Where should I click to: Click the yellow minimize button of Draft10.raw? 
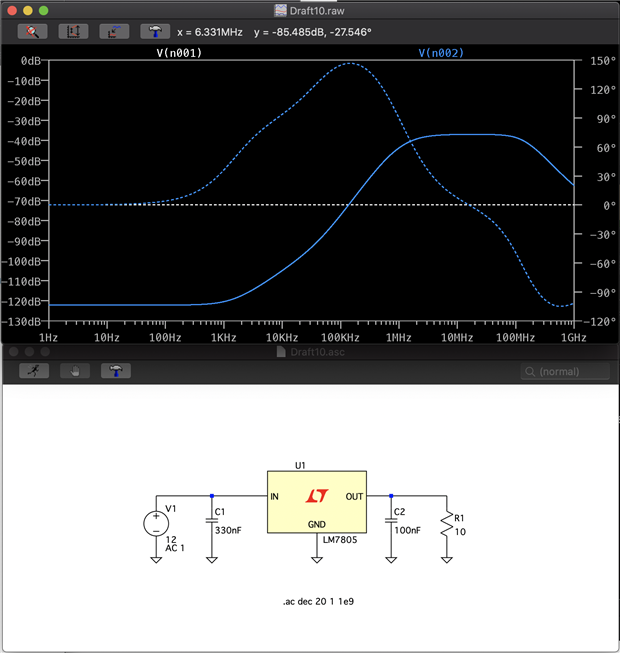[x=28, y=11]
